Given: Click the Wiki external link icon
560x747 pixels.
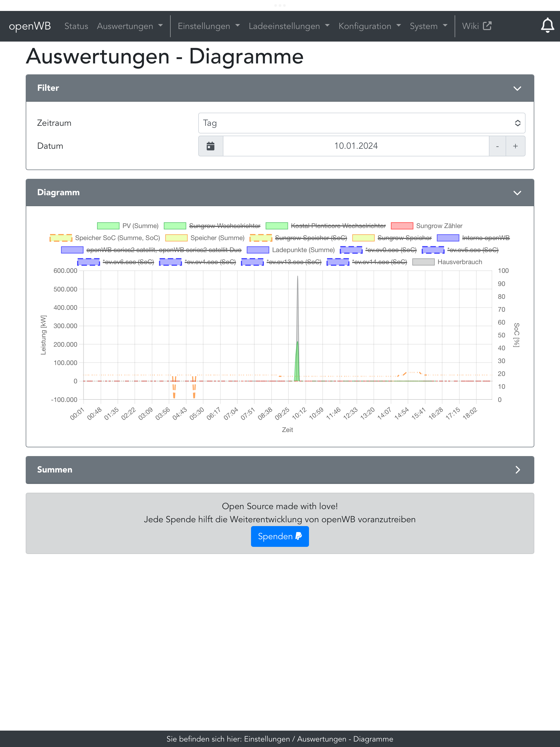Looking at the screenshot, I should [x=487, y=26].
